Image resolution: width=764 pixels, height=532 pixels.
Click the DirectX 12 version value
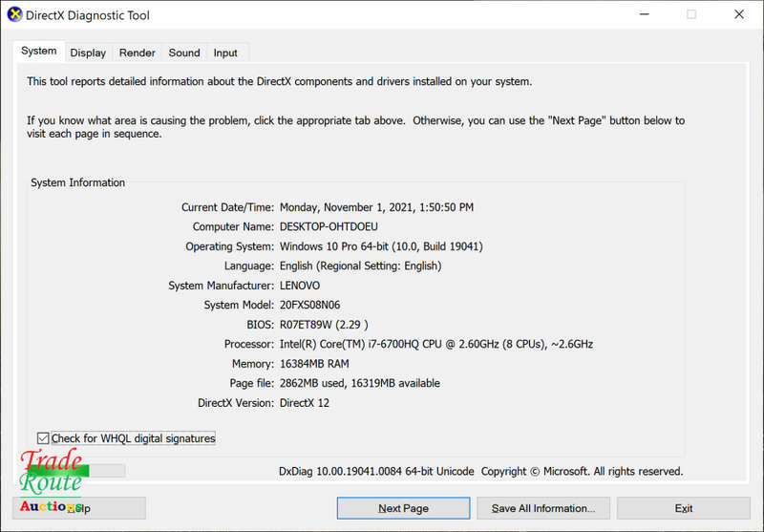click(x=305, y=403)
